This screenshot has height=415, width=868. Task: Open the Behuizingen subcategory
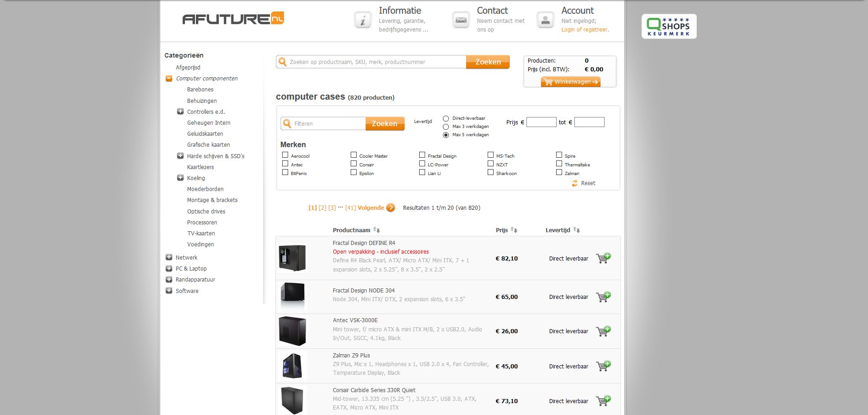point(202,101)
